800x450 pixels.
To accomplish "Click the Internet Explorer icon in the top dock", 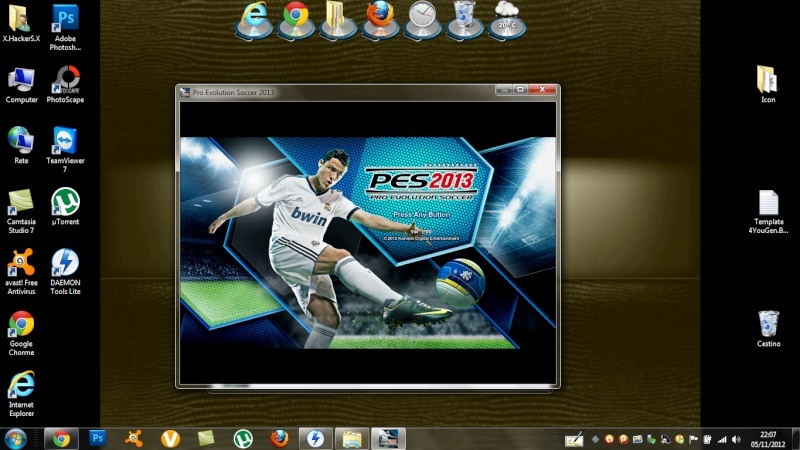I will 254,19.
